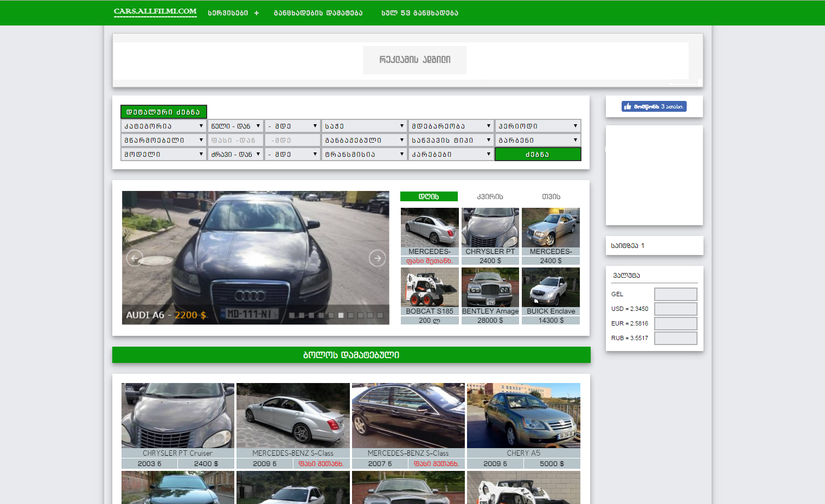Expand the საწვავის ტიპი dropdown
This screenshot has height=504, width=825.
pyautogui.click(x=451, y=140)
